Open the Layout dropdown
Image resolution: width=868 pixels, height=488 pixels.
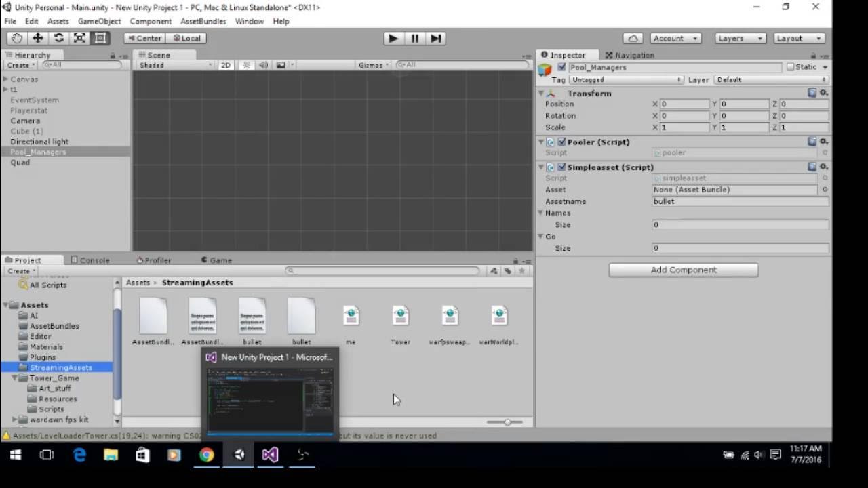800,39
